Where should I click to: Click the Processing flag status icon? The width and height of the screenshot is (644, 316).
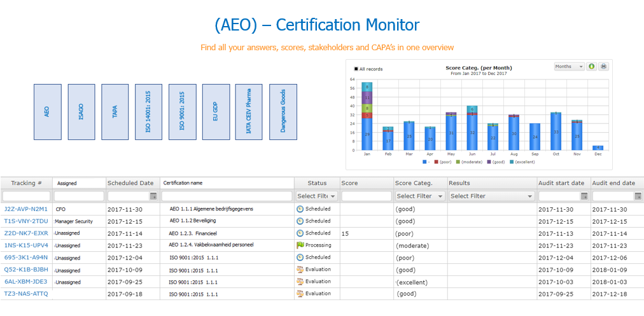tap(300, 245)
